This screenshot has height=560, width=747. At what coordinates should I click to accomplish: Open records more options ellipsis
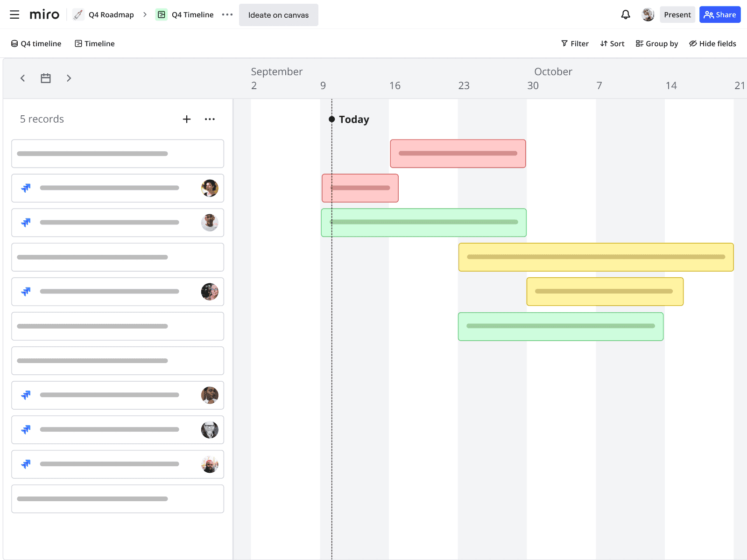point(210,119)
